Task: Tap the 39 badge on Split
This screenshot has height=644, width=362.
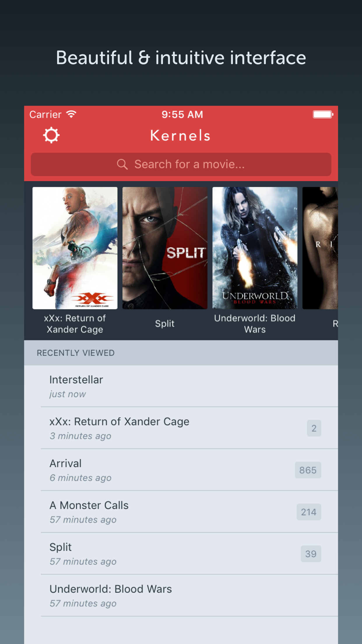Action: click(311, 554)
